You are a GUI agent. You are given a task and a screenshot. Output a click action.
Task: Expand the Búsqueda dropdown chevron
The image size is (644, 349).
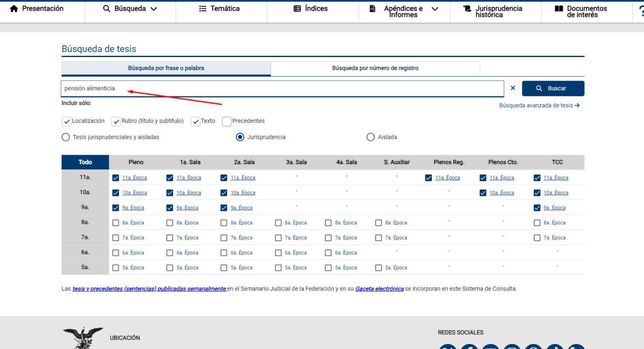point(154,9)
